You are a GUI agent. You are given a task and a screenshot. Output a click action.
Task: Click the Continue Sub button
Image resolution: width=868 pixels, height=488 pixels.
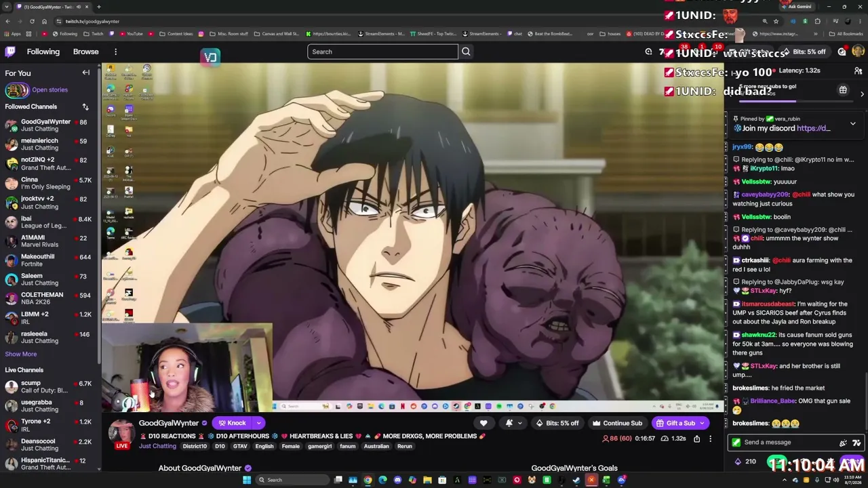point(617,423)
